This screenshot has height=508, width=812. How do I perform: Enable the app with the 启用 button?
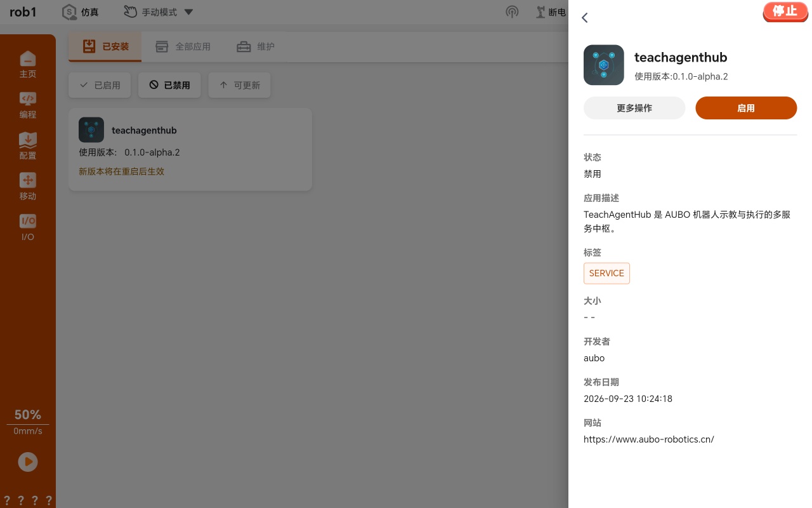point(746,108)
